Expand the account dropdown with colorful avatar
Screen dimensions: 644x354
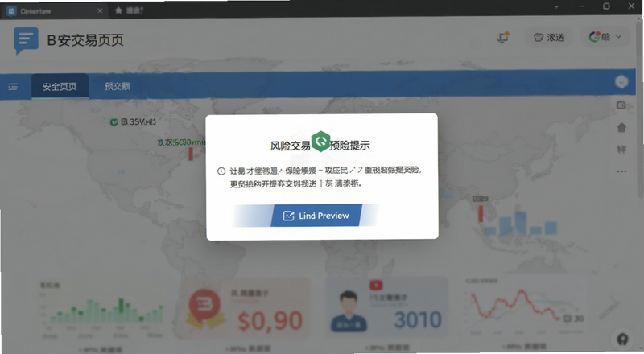click(605, 37)
